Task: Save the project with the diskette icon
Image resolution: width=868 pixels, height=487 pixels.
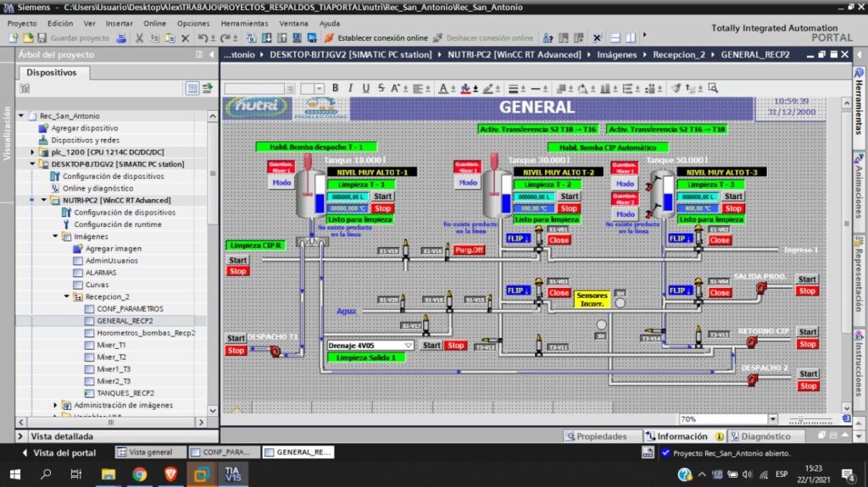Action: (42, 38)
